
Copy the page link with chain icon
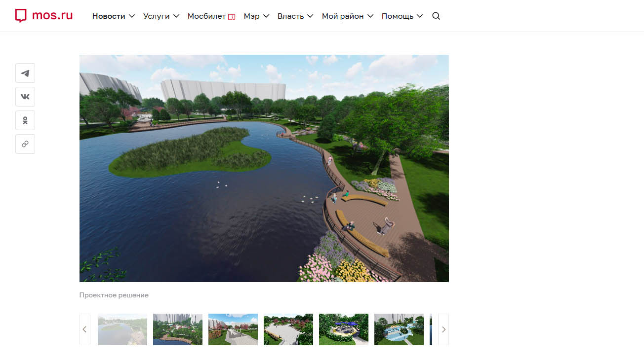[x=25, y=144]
